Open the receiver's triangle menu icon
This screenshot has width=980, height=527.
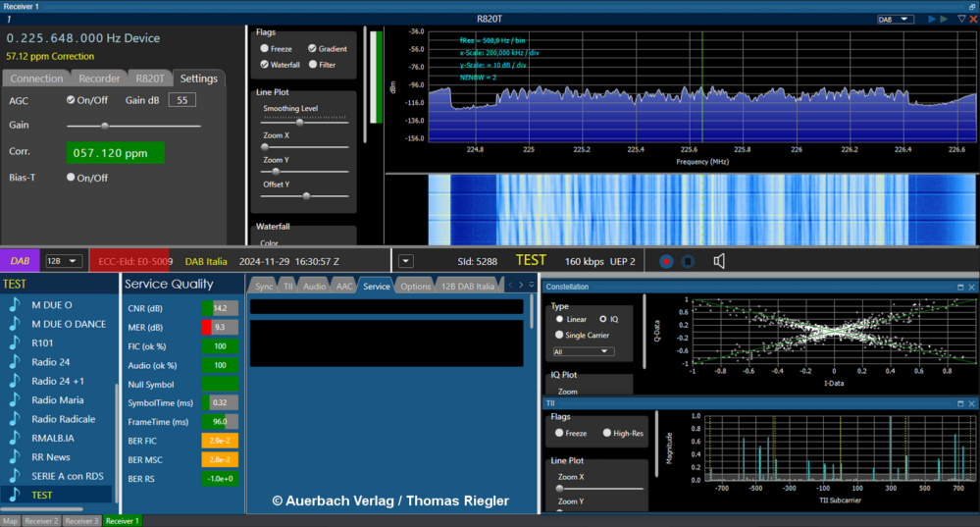coord(962,20)
